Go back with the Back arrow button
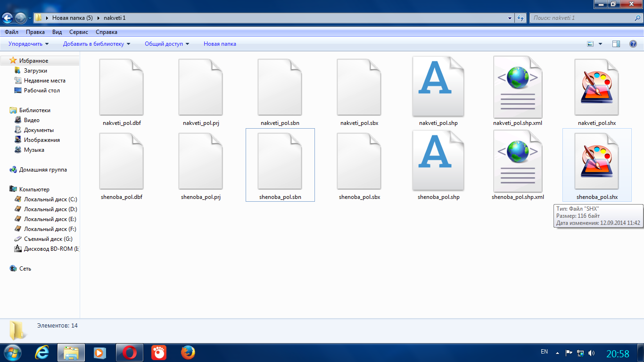 point(8,18)
